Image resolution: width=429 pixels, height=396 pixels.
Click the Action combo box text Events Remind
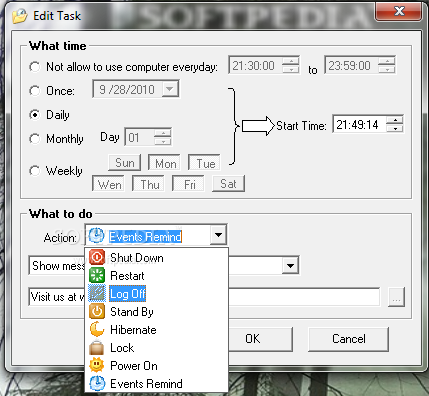pyautogui.click(x=145, y=236)
